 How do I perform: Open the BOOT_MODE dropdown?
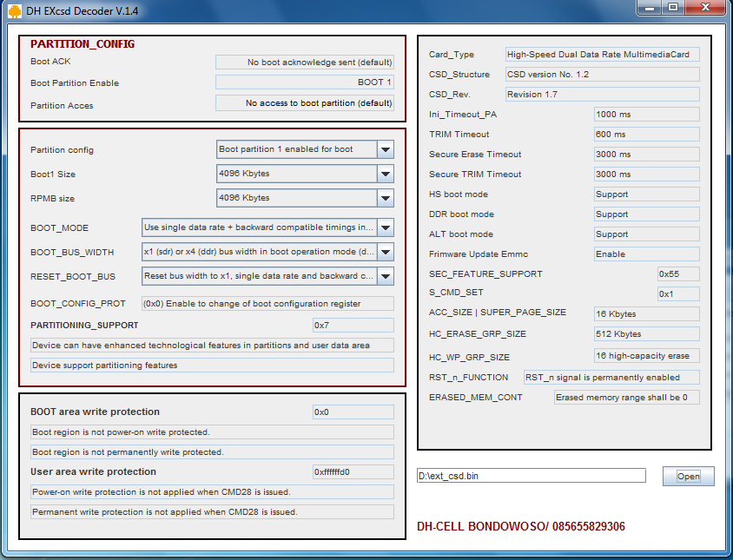[x=267, y=227]
